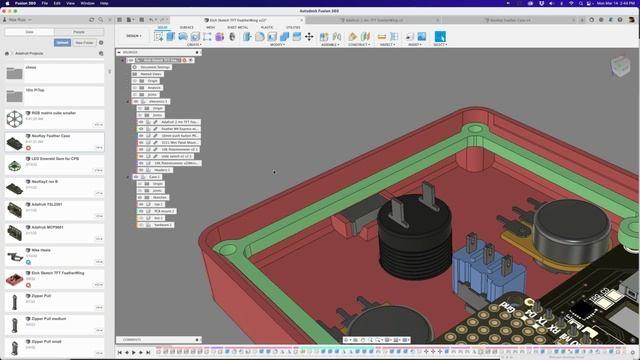Open the Etch Sketch TFT FeatherWing item

(54, 280)
